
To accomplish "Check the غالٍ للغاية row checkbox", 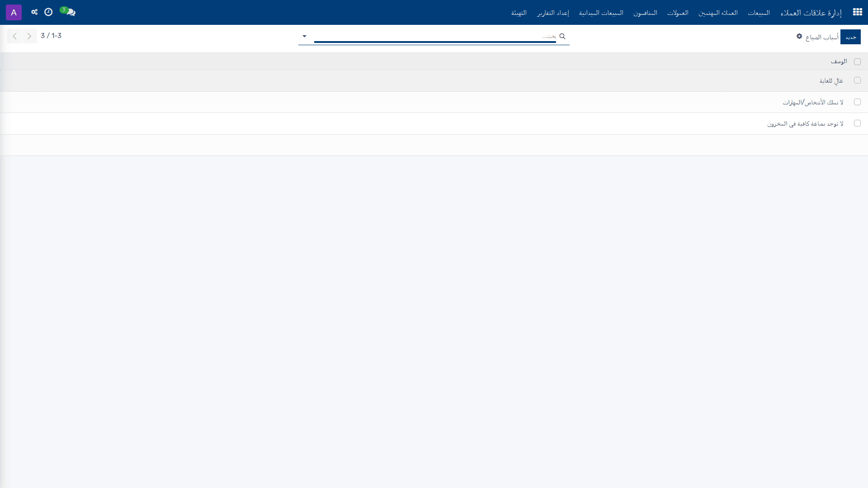I will pos(857,80).
